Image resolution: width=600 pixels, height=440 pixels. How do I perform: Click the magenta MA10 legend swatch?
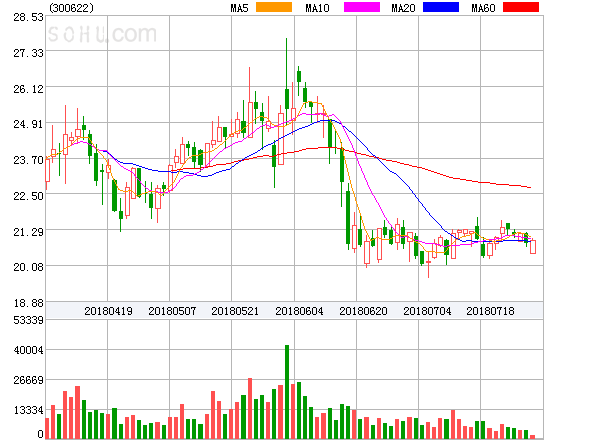[362, 7]
